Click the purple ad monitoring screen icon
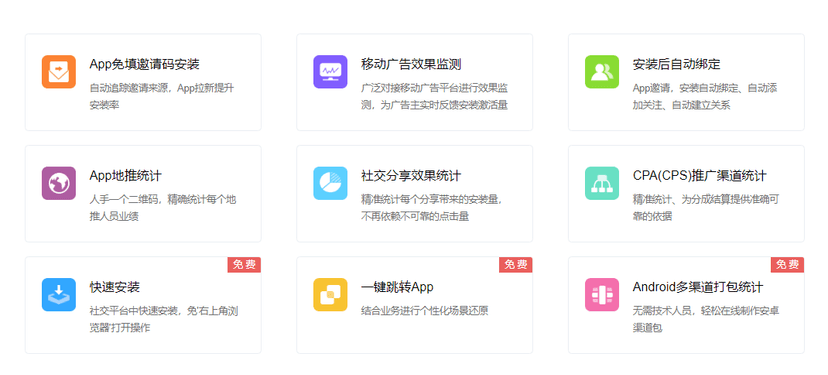 330,72
